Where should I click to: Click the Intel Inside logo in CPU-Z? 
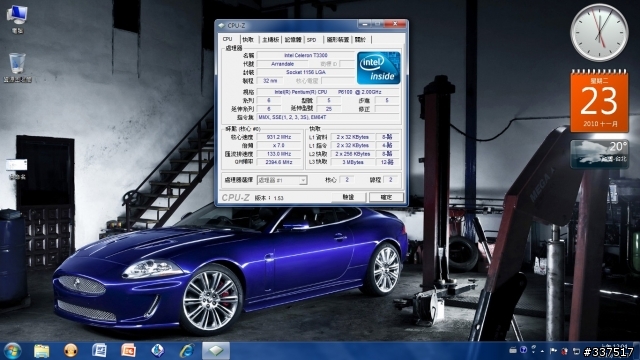point(378,68)
